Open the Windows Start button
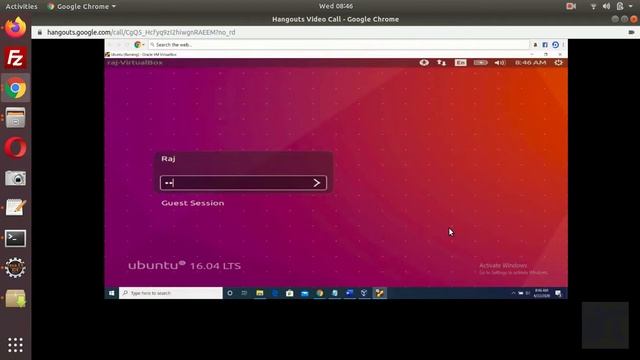Image resolution: width=640 pixels, height=360 pixels. [111, 293]
